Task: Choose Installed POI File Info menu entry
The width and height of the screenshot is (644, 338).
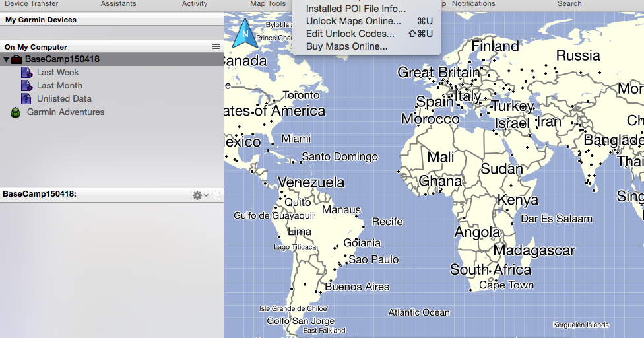Action: [x=356, y=9]
